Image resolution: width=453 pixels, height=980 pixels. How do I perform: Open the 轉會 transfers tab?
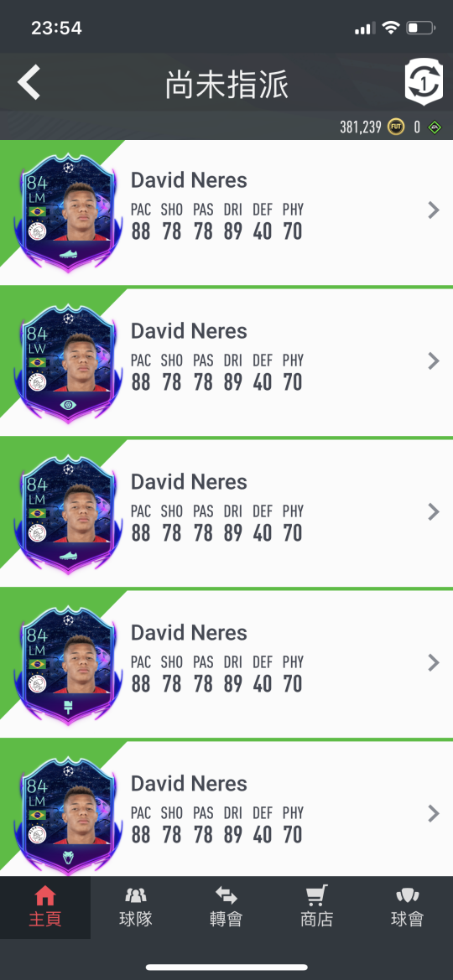pyautogui.click(x=226, y=907)
